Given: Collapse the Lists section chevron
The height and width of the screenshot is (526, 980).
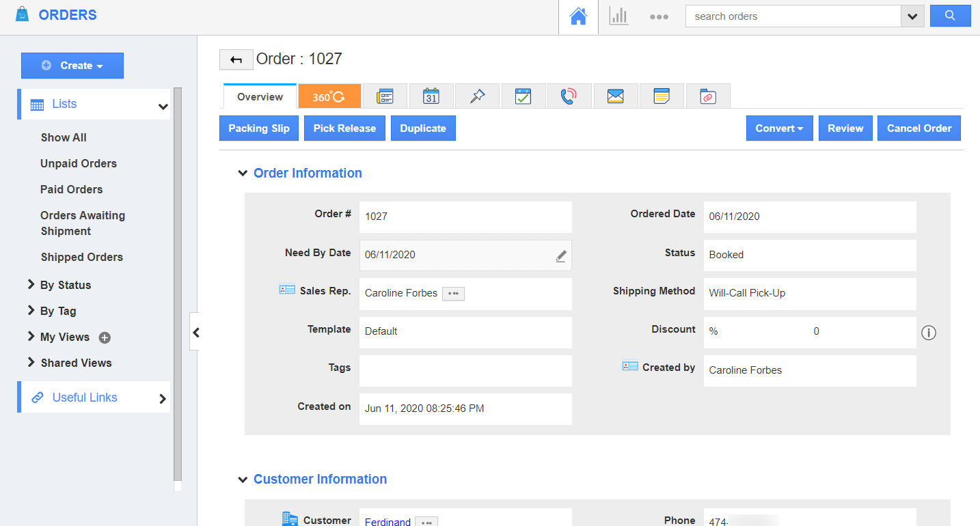Looking at the screenshot, I should [163, 106].
